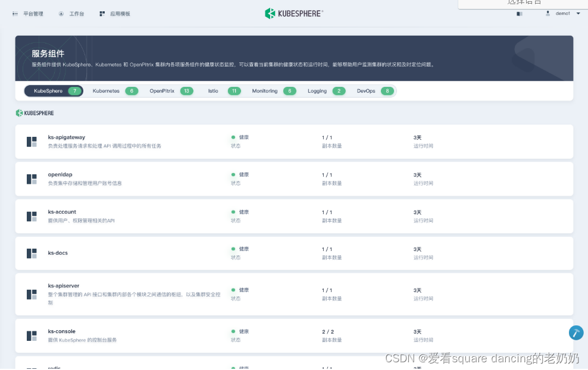This screenshot has width=588, height=370.
Task: Switch to the Monitoring tab
Action: point(274,91)
